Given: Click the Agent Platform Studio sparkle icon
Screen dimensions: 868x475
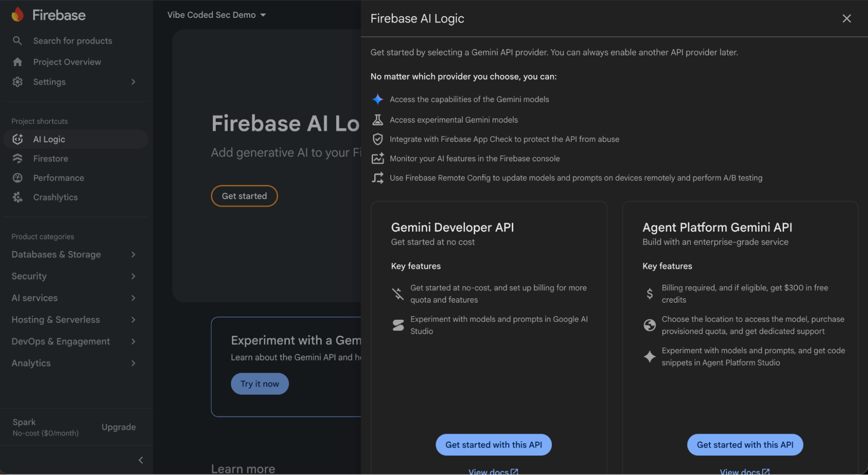Looking at the screenshot, I should 650,357.
